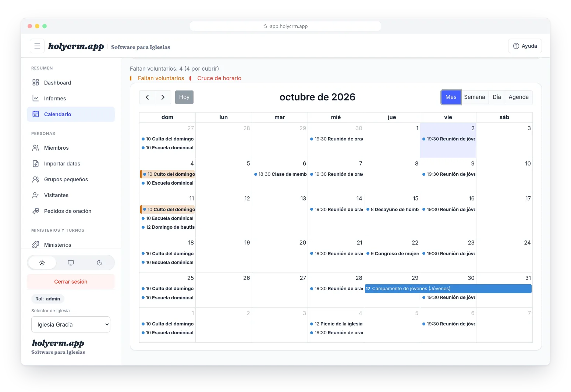The image size is (571, 392).
Task: Click the Calendario calendar icon
Action: 36,114
